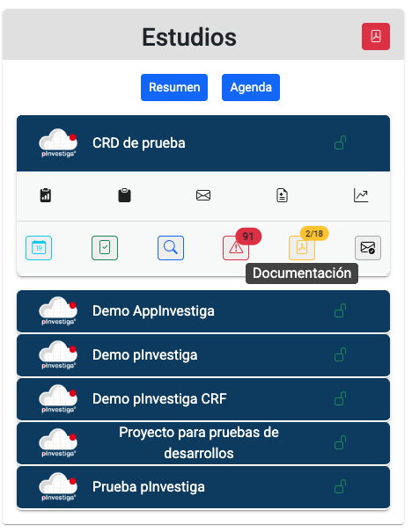Click the Agenda button
Image resolution: width=412 pixels, height=532 pixels.
[251, 87]
